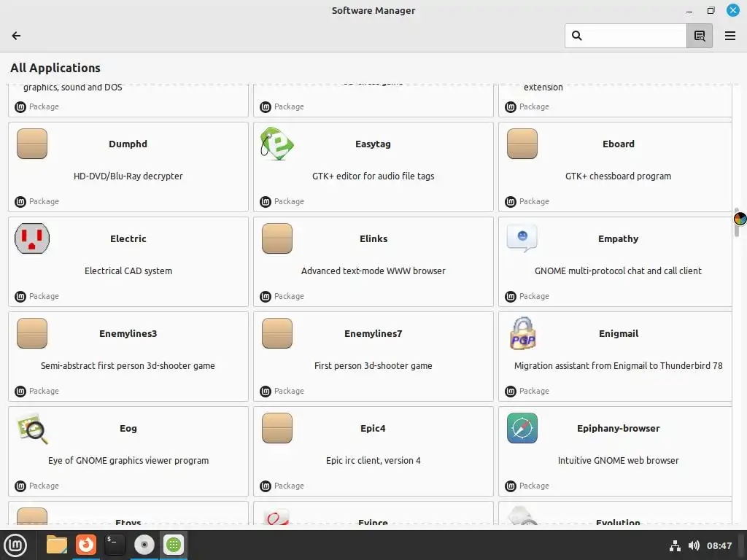Click the Mint Package badge on Electric card
The height and width of the screenshot is (560, 747).
pyautogui.click(x=36, y=296)
